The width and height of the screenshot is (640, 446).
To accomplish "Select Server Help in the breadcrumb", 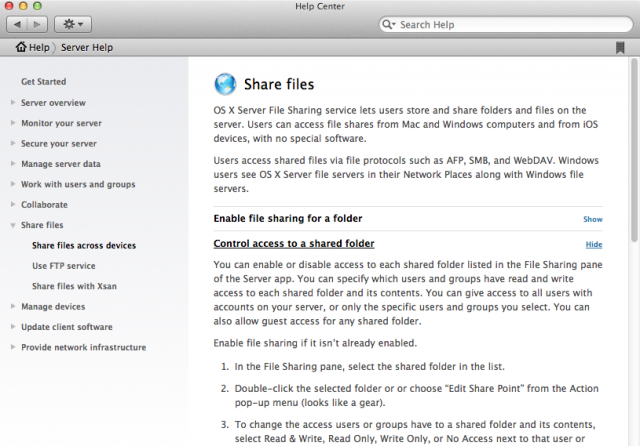I will pyautogui.click(x=87, y=48).
